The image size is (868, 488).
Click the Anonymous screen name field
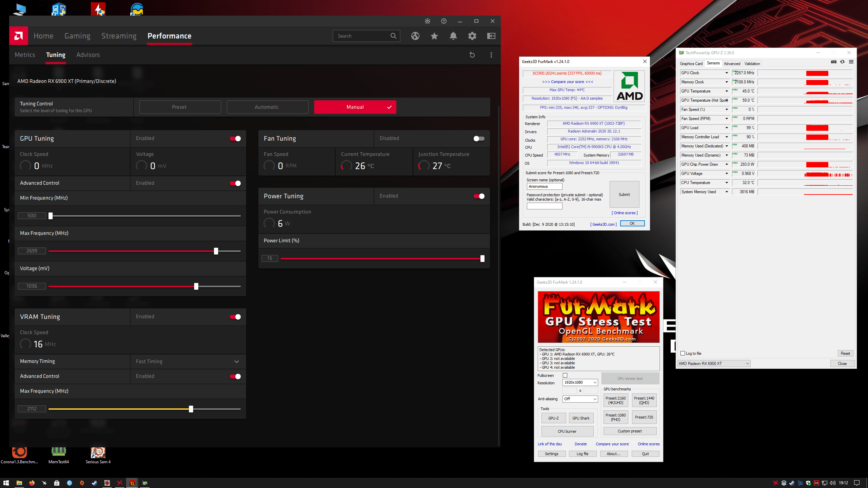click(545, 186)
